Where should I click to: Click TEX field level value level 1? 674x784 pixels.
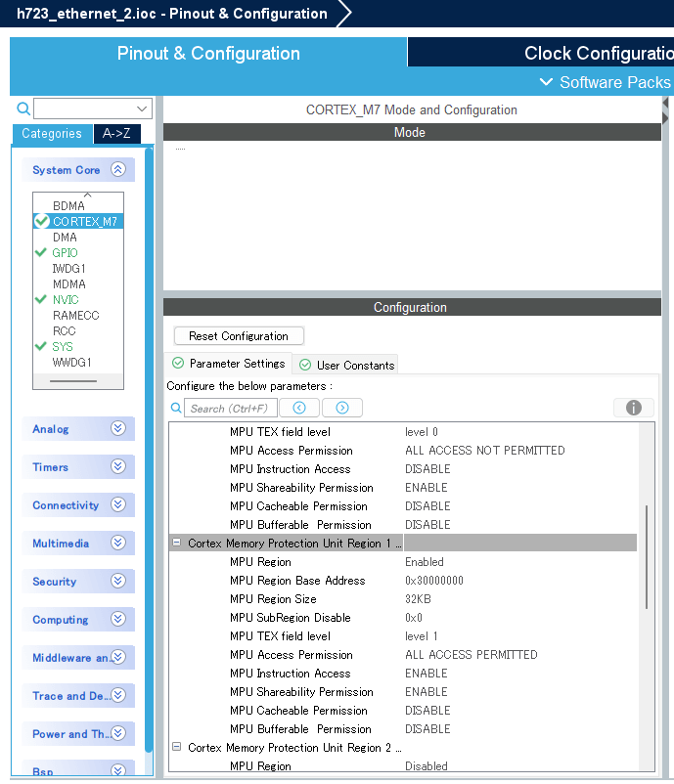click(x=422, y=636)
